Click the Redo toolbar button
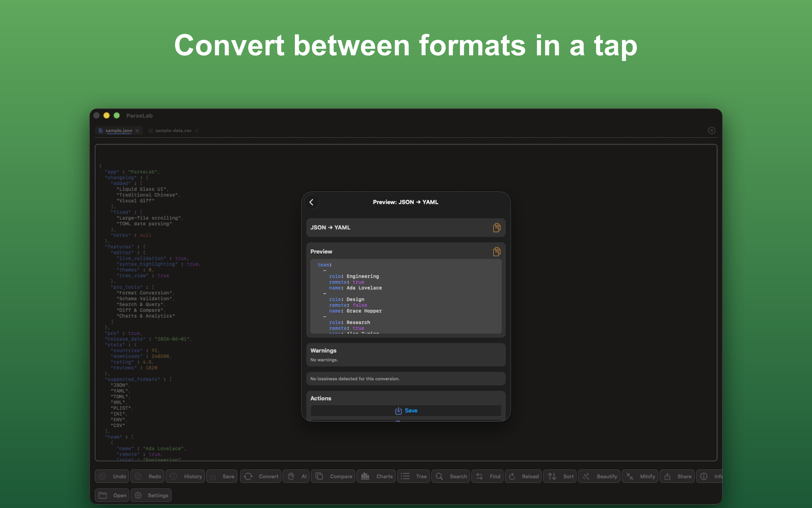 (x=147, y=476)
